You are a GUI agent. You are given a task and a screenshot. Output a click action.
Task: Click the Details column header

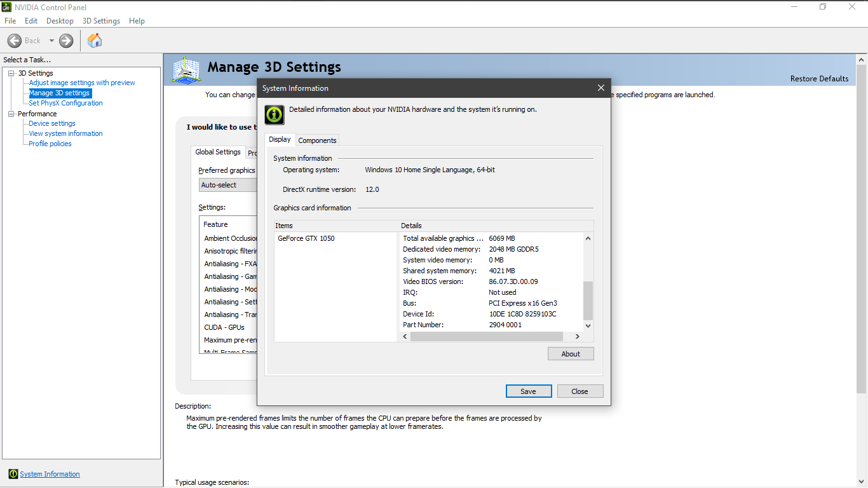496,226
